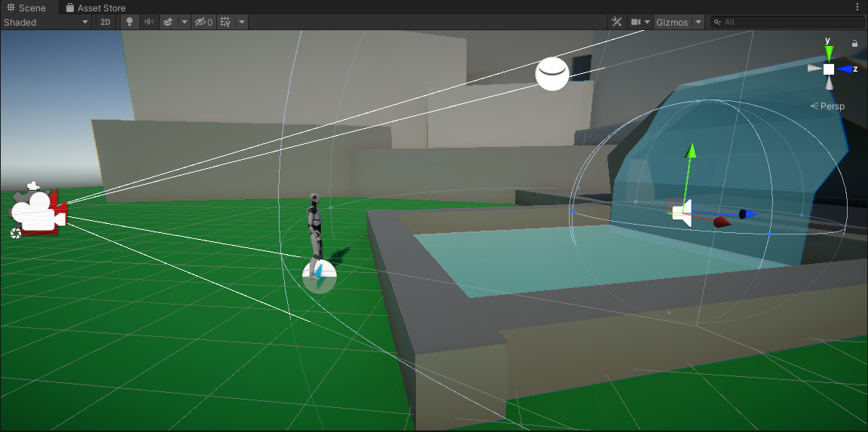
Task: Click the scene search field labeled All
Action: pyautogui.click(x=787, y=22)
